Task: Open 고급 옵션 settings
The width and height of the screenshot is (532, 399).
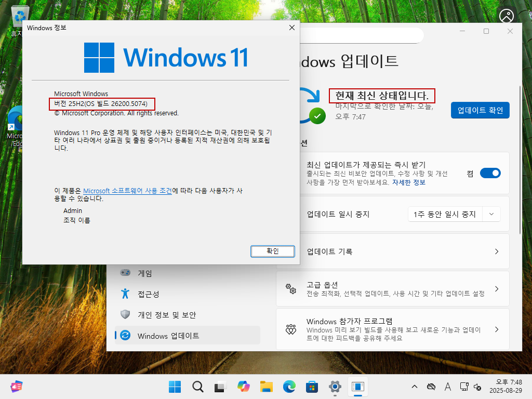Action: (x=393, y=289)
